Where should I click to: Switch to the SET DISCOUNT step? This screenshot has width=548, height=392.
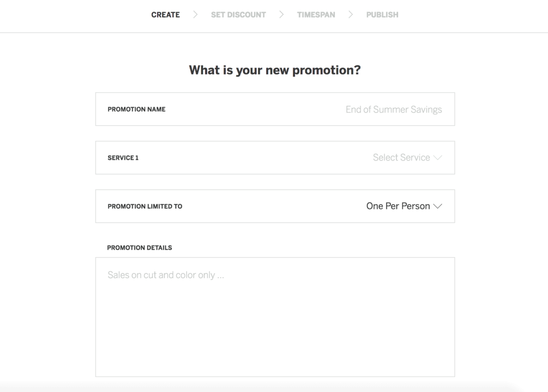[238, 14]
